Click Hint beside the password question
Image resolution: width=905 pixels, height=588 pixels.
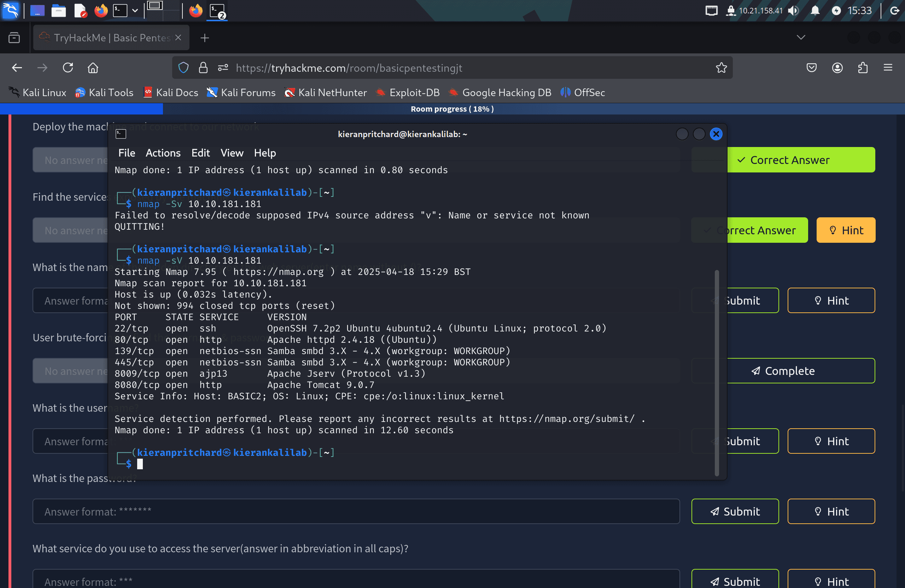tap(831, 511)
